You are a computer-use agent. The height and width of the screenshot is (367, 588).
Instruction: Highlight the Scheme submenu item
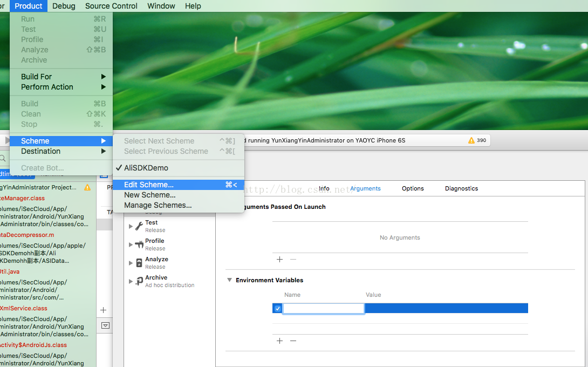click(x=61, y=141)
